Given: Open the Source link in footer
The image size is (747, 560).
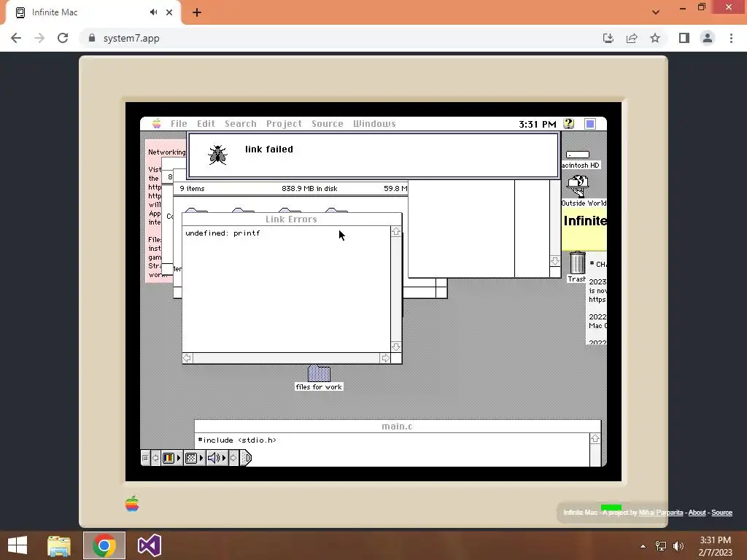Looking at the screenshot, I should (721, 513).
